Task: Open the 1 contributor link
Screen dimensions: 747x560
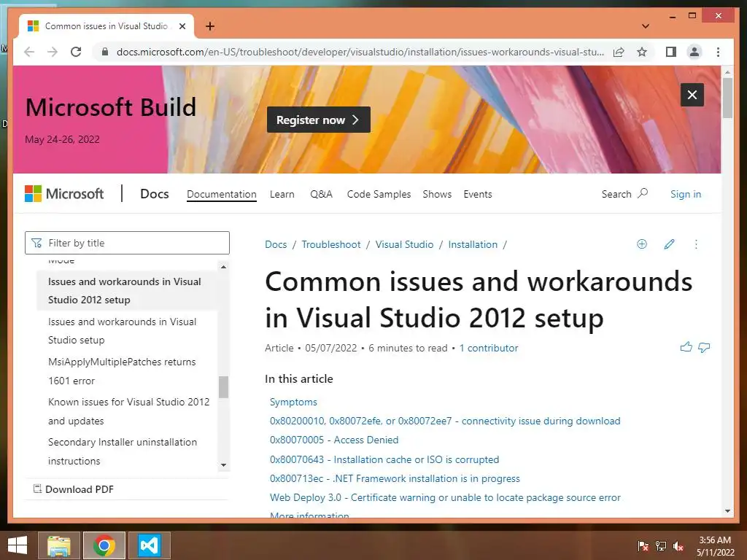Action: [x=488, y=348]
